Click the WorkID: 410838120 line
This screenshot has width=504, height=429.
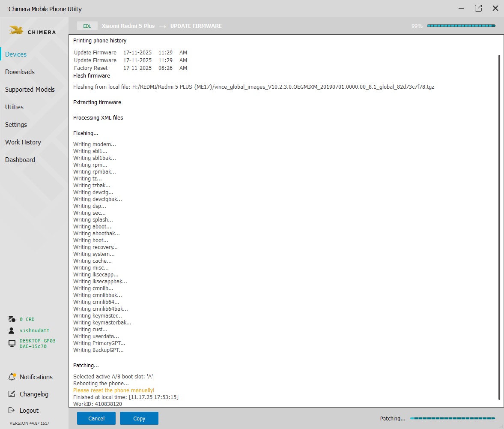(97, 404)
